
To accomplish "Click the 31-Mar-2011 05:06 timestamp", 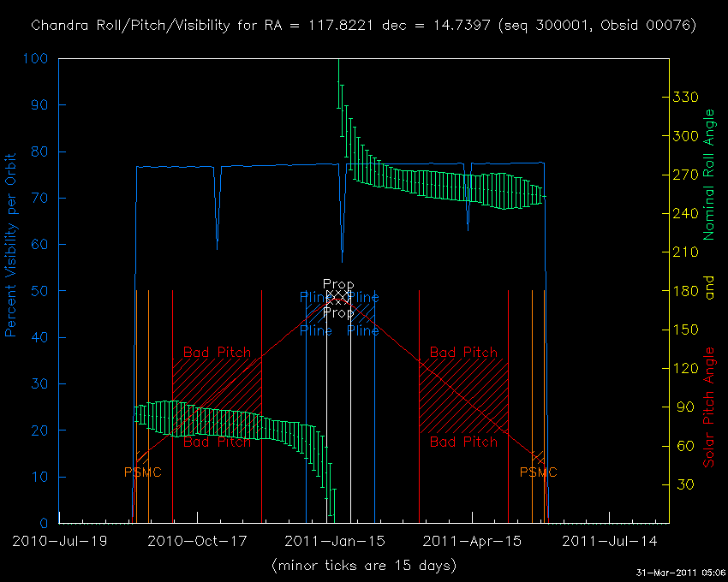I will coord(681,572).
